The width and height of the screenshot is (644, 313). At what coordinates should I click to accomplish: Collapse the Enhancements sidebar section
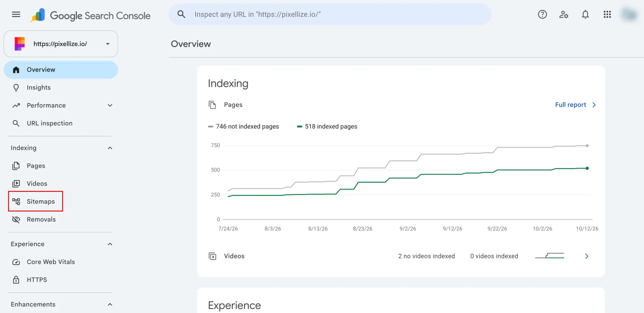click(x=110, y=304)
